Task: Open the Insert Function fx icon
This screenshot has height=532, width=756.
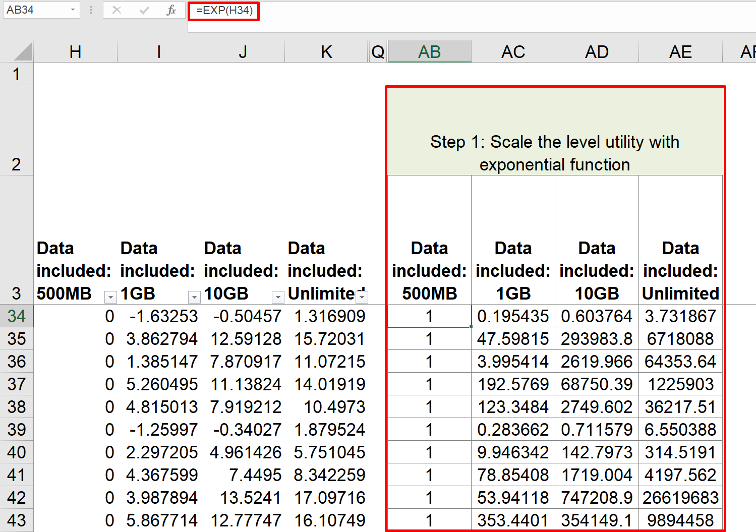Action: click(x=171, y=10)
